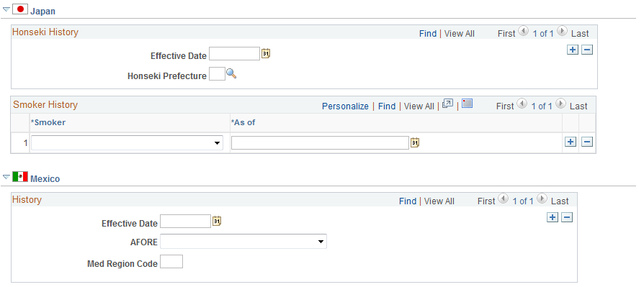Open calendar for Mexico Effective Date
Viewport: 644px width, 287px height.
click(x=217, y=222)
